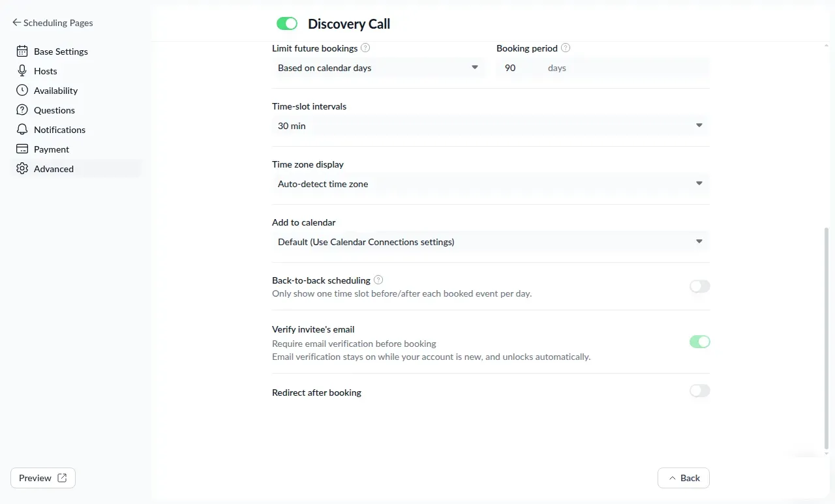Click the Notifications bell icon
The image size is (835, 504).
pyautogui.click(x=22, y=130)
